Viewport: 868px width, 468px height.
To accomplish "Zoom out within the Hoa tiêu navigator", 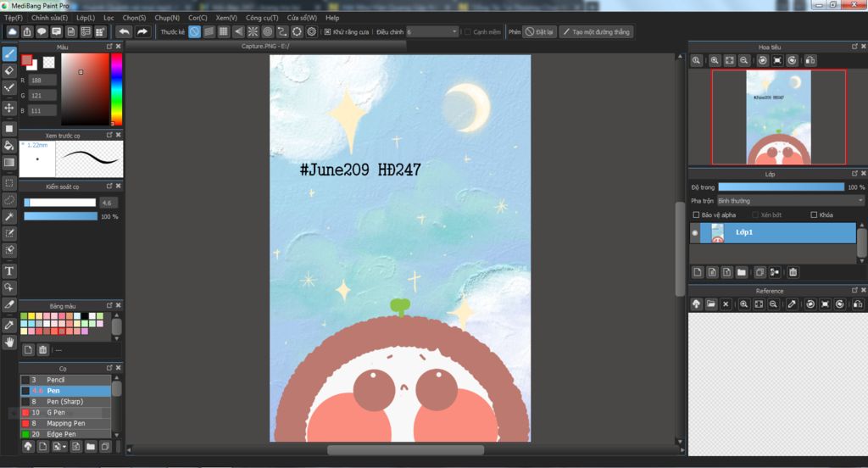I will 744,60.
